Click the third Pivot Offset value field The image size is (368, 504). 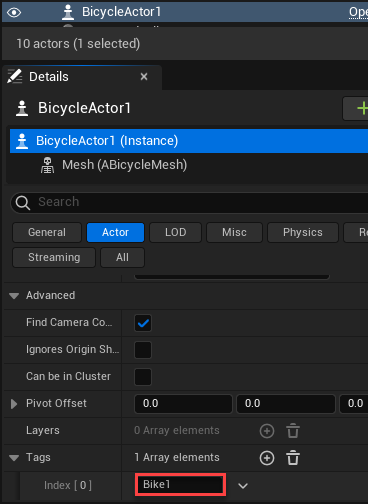(354, 404)
